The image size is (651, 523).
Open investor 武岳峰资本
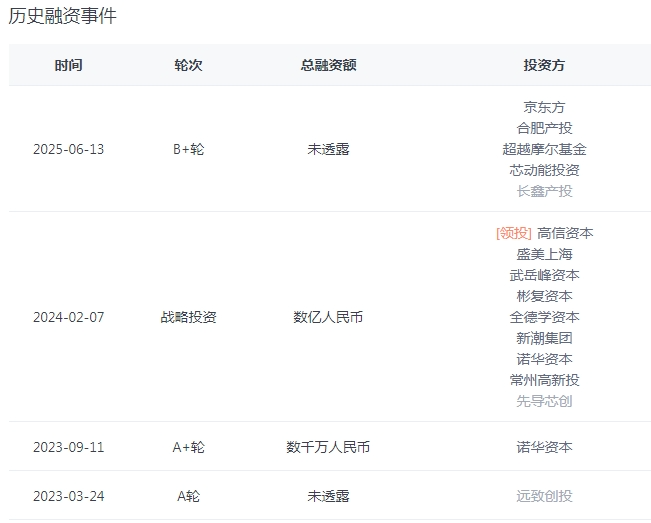click(x=544, y=275)
